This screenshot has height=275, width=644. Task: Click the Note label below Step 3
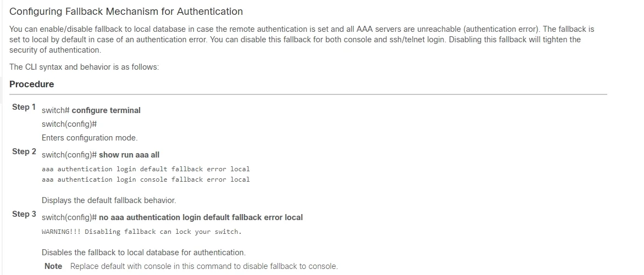[x=53, y=266]
